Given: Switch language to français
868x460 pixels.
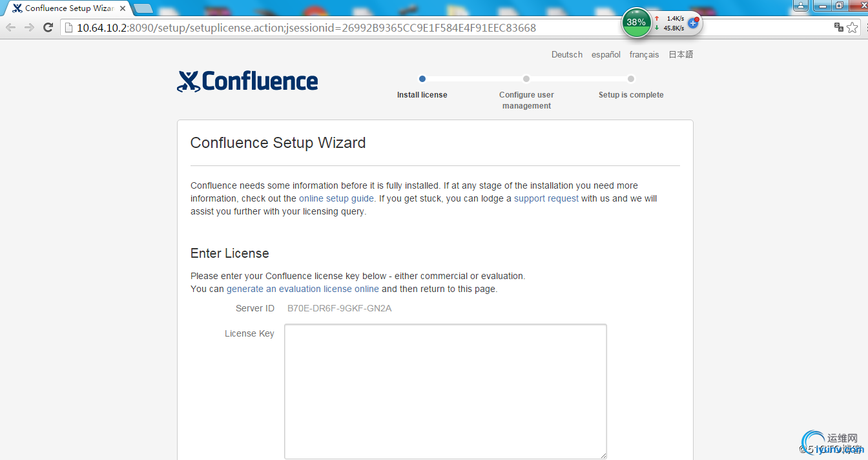Looking at the screenshot, I should point(645,55).
